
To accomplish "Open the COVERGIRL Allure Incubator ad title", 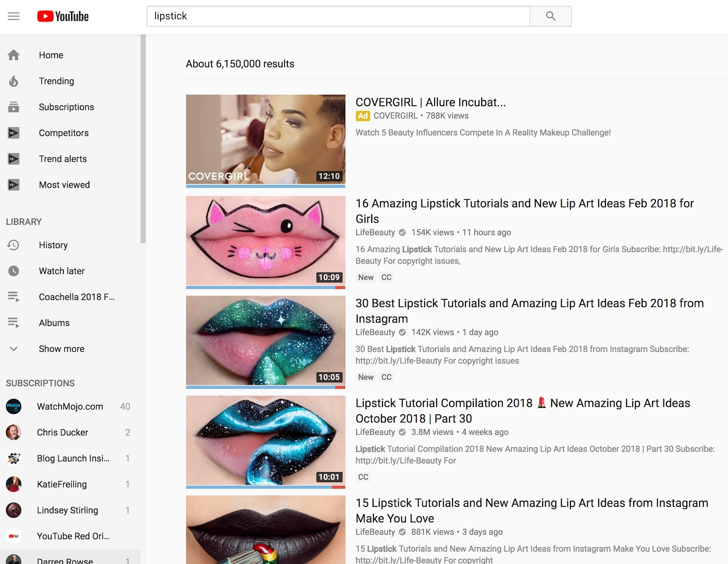I will tap(430, 102).
